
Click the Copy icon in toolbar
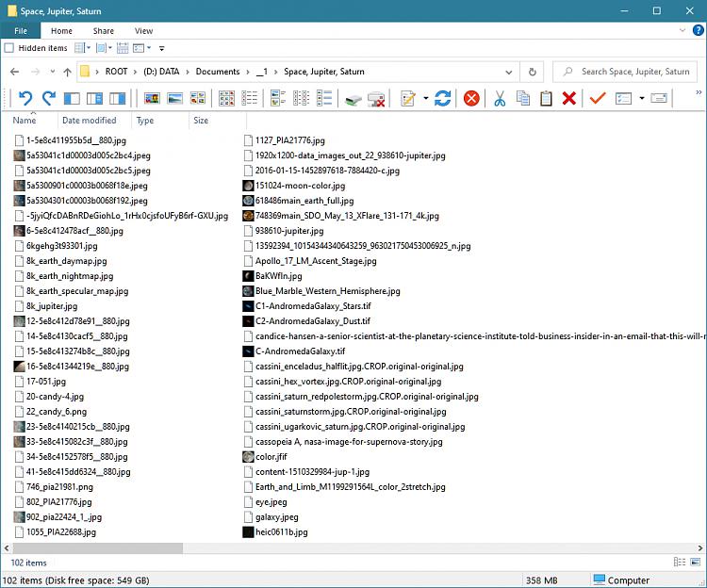point(522,98)
